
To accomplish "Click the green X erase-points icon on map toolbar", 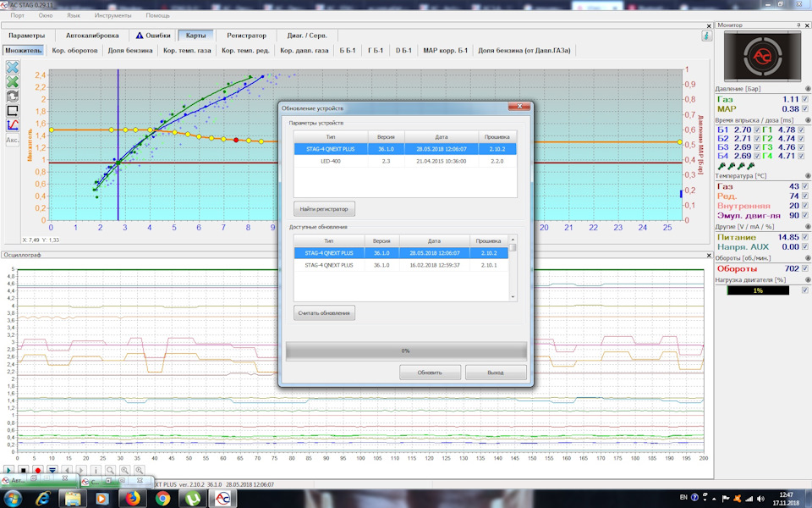I will [x=13, y=81].
